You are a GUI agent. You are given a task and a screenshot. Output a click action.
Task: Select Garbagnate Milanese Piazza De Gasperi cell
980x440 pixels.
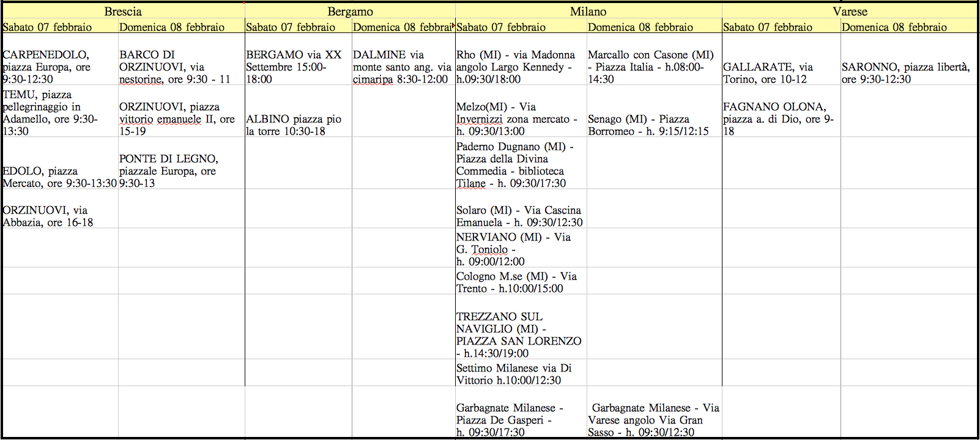pos(521,412)
